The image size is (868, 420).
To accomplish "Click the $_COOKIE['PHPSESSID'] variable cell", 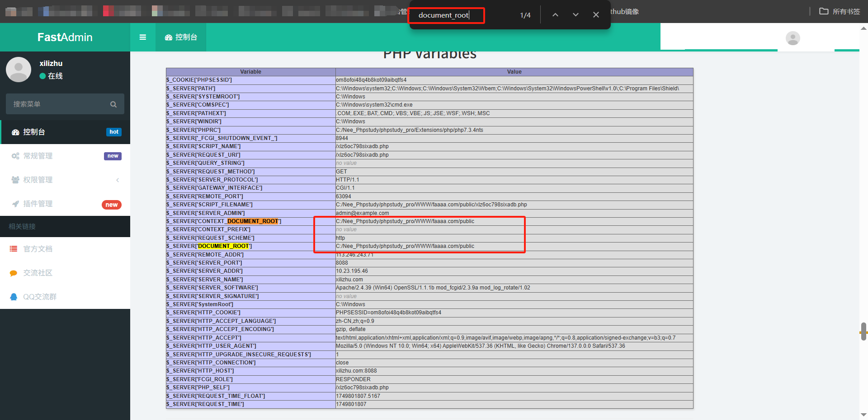I will (x=251, y=80).
